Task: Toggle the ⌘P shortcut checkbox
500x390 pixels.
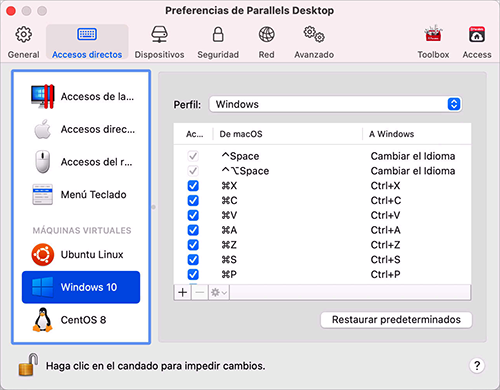Action: [x=193, y=274]
